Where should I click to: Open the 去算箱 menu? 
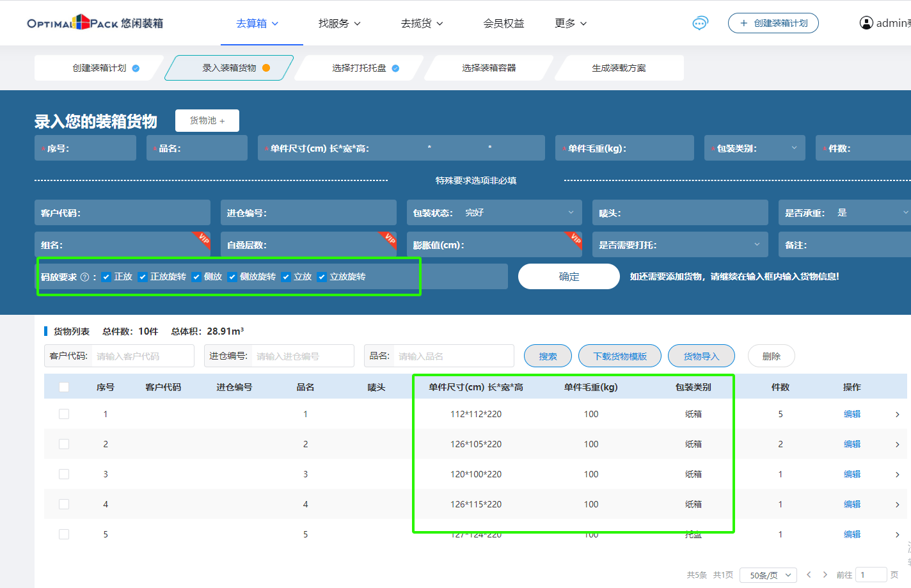[x=257, y=24]
